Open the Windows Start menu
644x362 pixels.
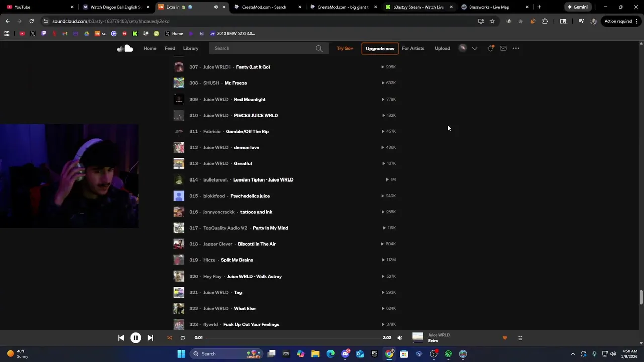[181, 354]
